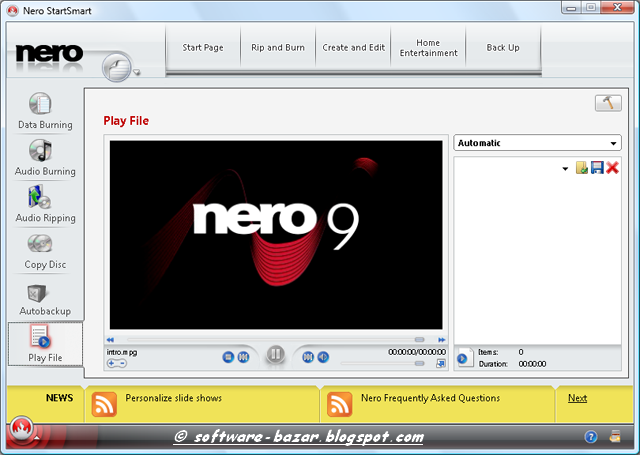This screenshot has height=455, width=640.
Task: Pause the intro video playback
Action: coord(276,354)
